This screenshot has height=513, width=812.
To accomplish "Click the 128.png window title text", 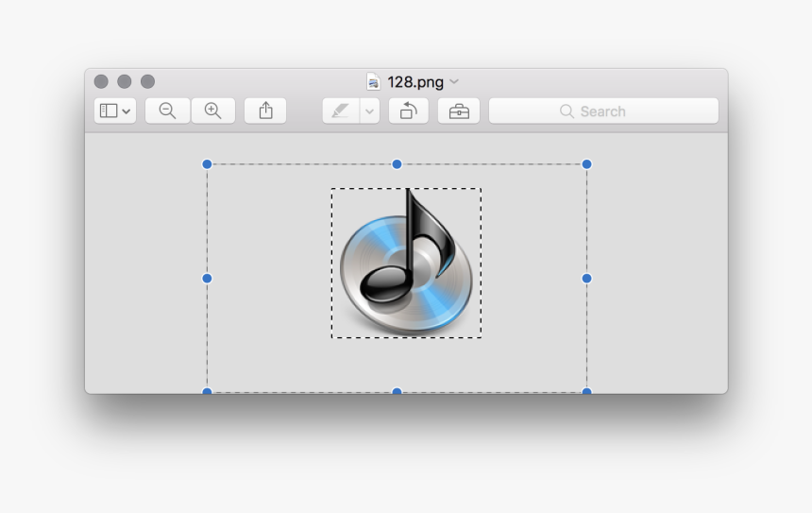I will click(x=415, y=82).
